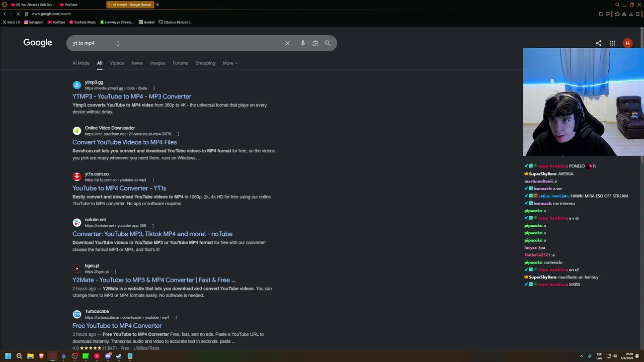Open TurboScribe Free YouTube to MP4 Converter result
Viewport: 644px width, 362px height.
(117, 326)
